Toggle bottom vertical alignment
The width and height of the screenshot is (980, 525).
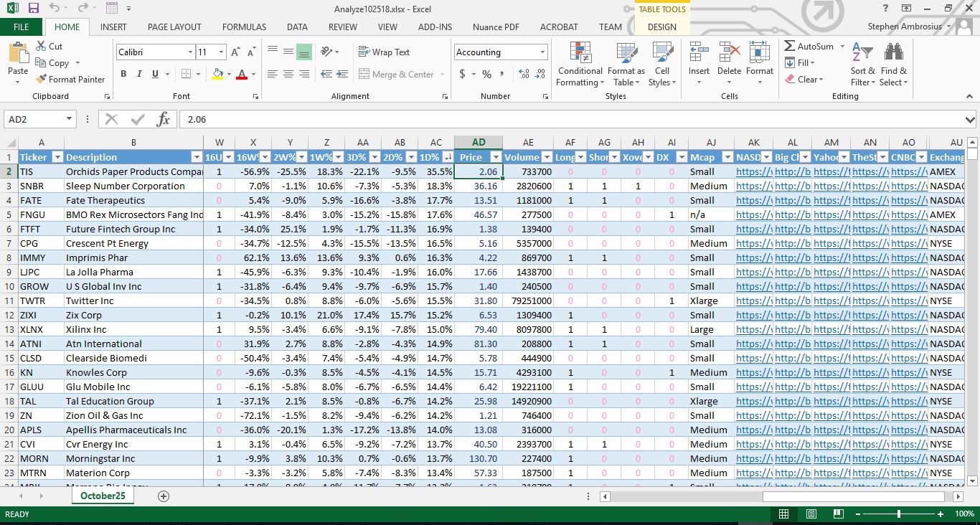[303, 52]
